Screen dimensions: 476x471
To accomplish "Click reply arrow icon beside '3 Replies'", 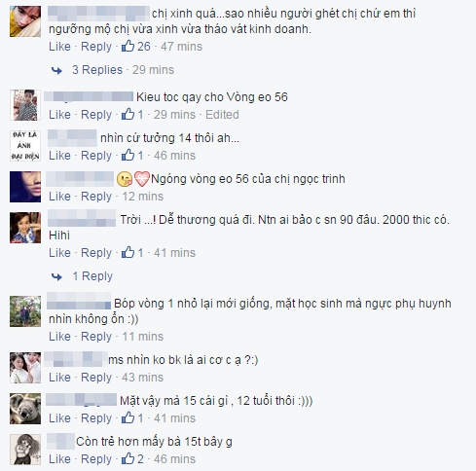I will point(56,70).
